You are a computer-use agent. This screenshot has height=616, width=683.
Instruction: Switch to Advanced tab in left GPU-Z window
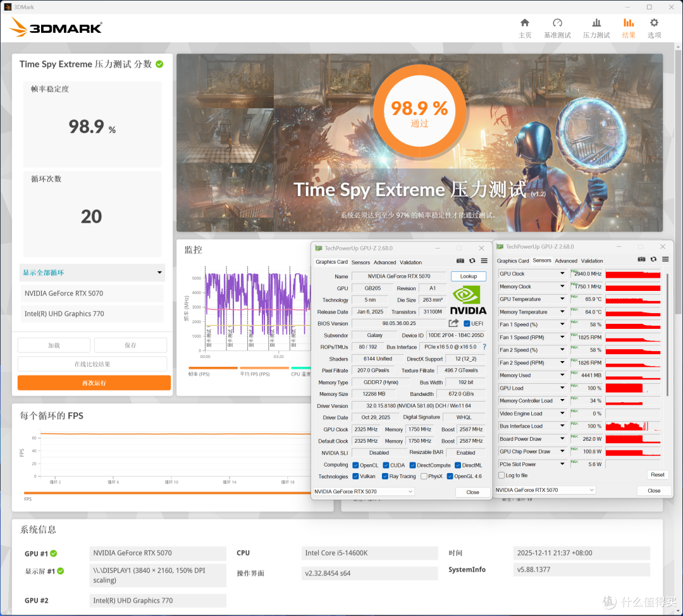pyautogui.click(x=385, y=262)
